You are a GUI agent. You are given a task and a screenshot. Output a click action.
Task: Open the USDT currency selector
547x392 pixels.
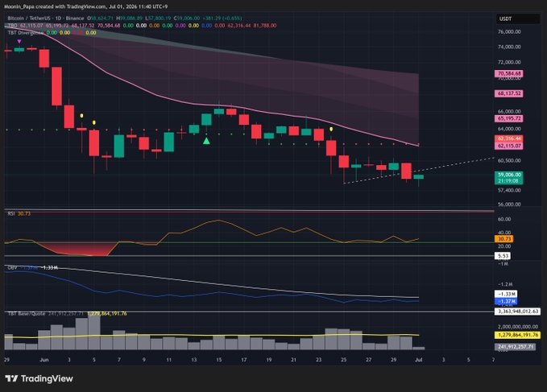[x=518, y=19]
